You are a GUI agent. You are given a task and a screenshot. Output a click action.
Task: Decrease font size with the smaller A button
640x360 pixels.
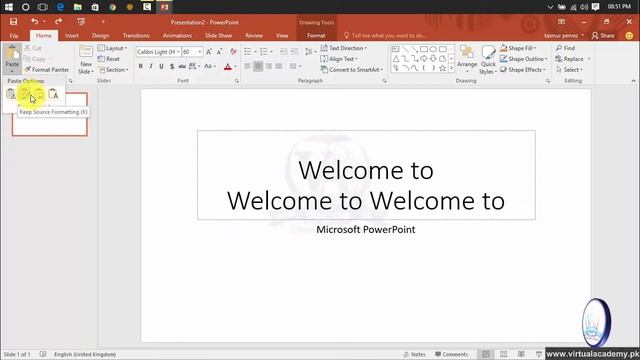click(220, 52)
